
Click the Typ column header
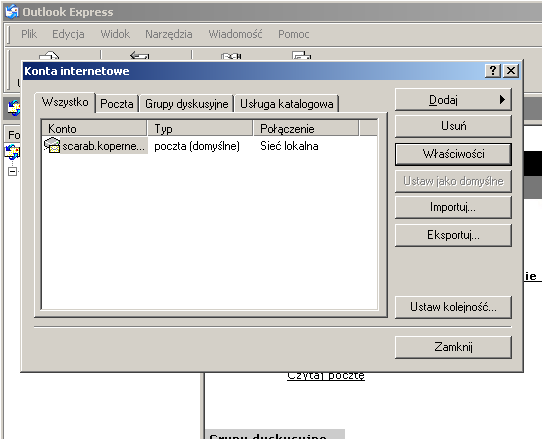200,129
